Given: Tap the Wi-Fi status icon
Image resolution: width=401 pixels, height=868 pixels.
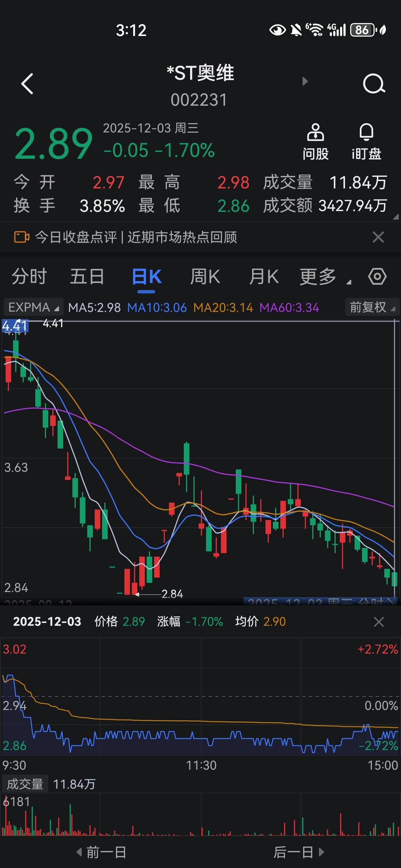Looking at the screenshot, I should pos(314,30).
